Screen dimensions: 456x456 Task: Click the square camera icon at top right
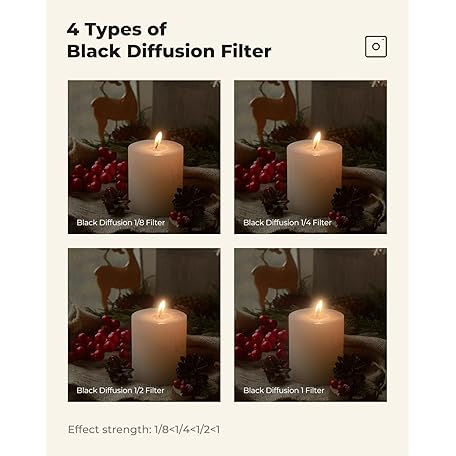(x=376, y=47)
